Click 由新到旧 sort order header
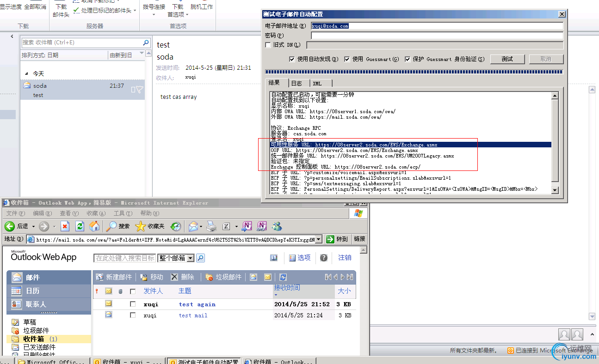The image size is (599, 364). click(121, 55)
